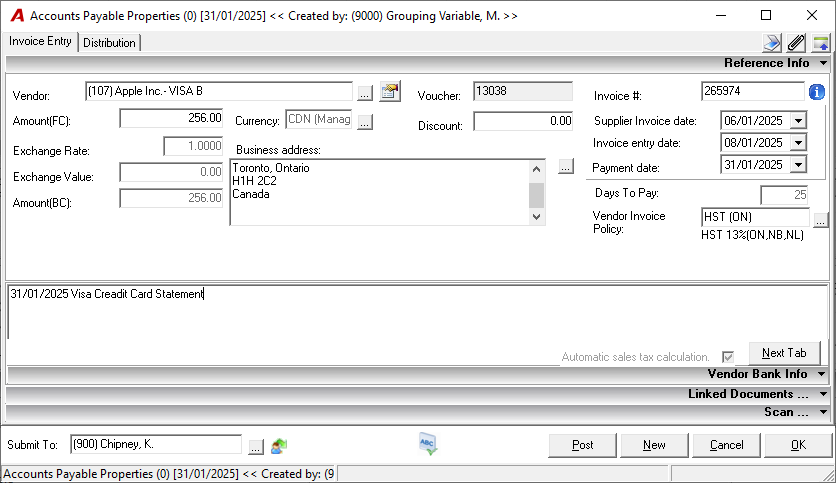This screenshot has width=836, height=483.
Task: Open the vendor properties icon beside Vendor field
Action: (390, 92)
